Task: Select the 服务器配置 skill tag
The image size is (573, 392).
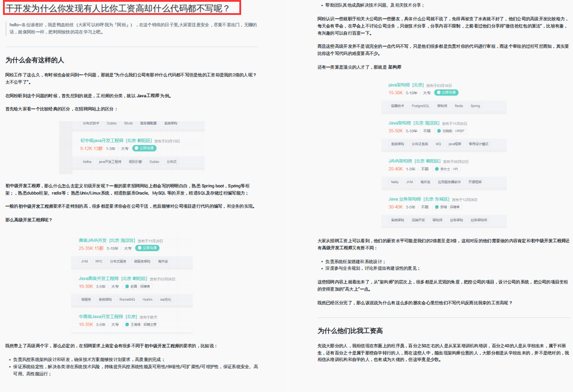Action: click(149, 124)
